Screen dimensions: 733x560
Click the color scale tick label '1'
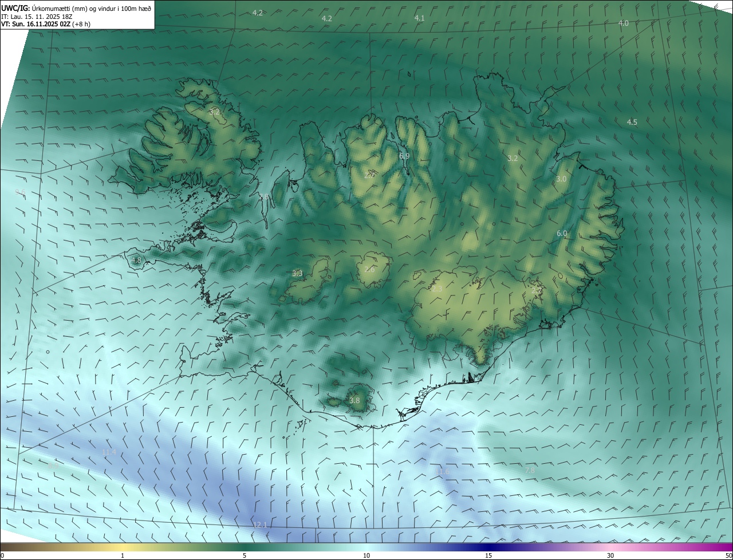tap(123, 555)
